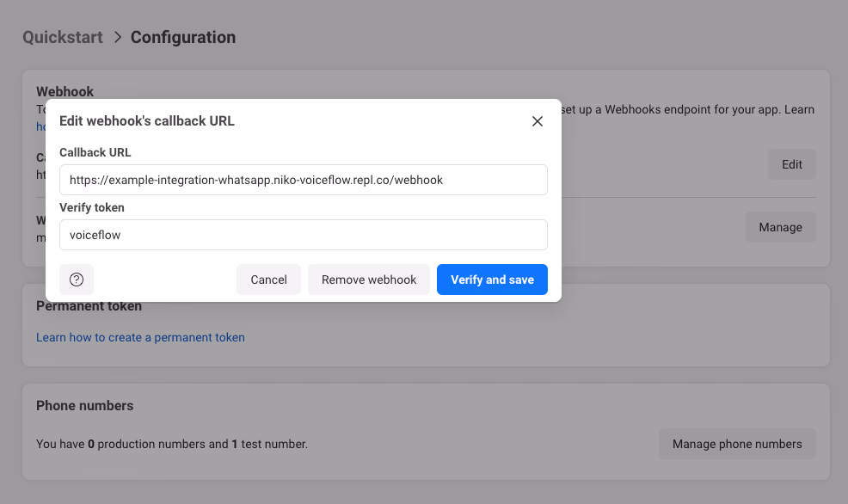Select the Verify token text field

303,235
